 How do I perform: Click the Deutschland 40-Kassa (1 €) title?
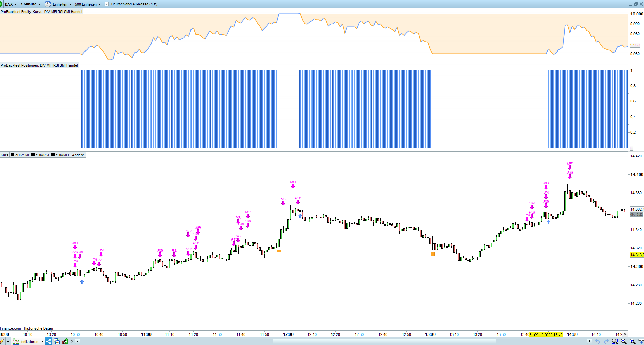coord(134,4)
